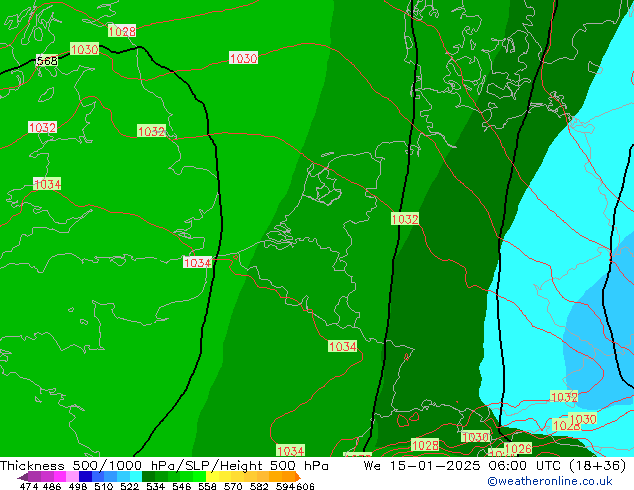Click the 'Thickness 500/1000 hPa/SLP/Height 500 hPa' title

(164, 466)
